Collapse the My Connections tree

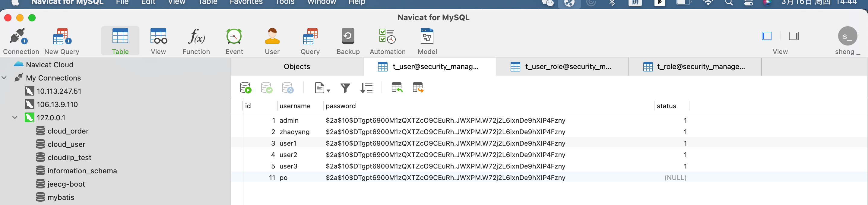coord(5,78)
